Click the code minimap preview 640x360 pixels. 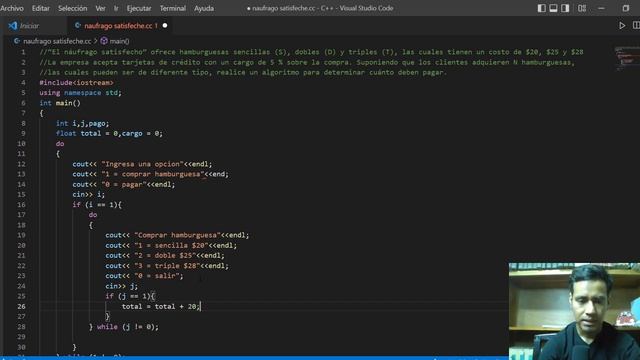[x=627, y=58]
